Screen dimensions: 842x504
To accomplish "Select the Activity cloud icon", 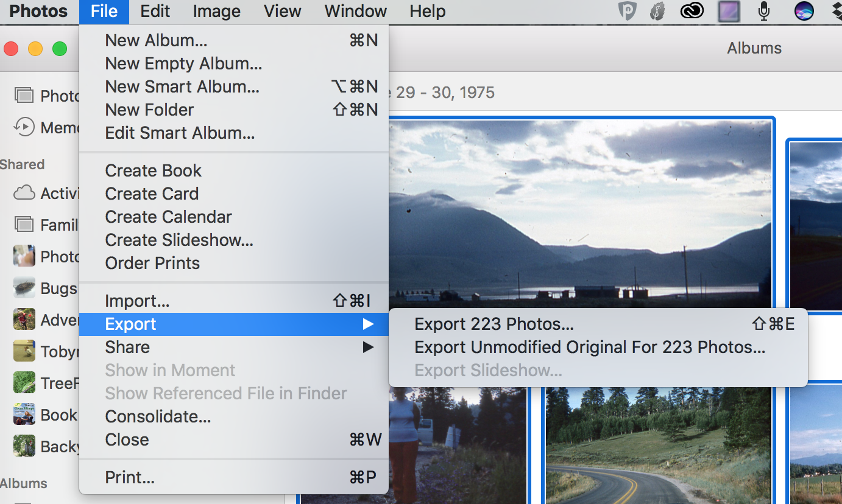I will (x=24, y=193).
